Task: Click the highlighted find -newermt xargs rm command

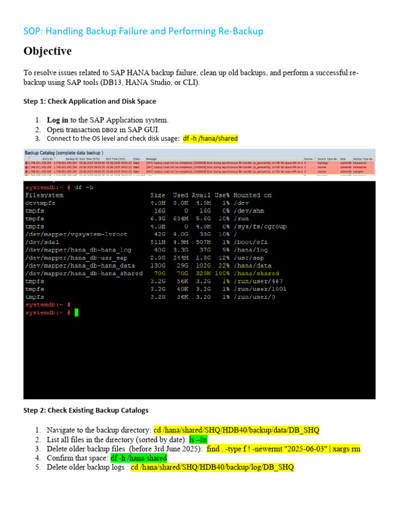Action: tap(283, 449)
